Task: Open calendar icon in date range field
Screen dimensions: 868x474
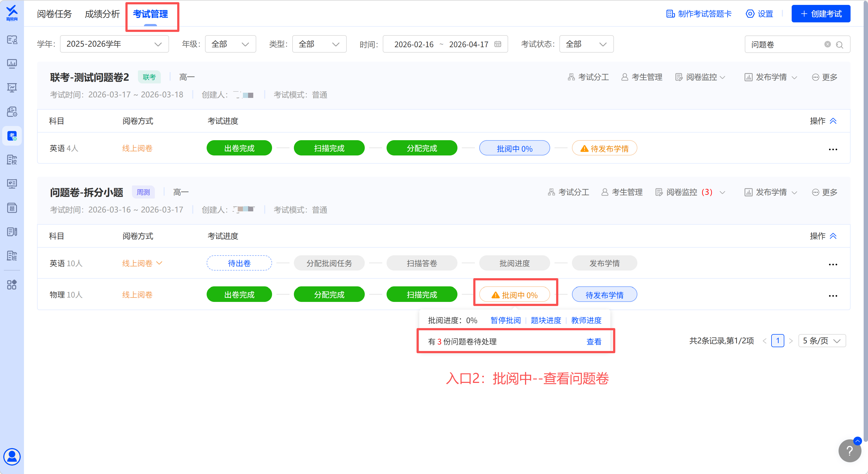Action: pyautogui.click(x=498, y=44)
